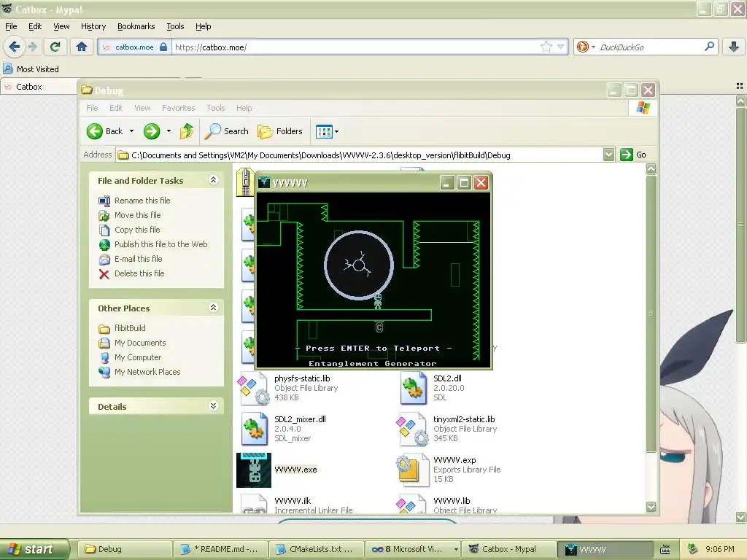Go back in Mypal browser
Viewport: 747px width, 560px height.
coord(15,47)
